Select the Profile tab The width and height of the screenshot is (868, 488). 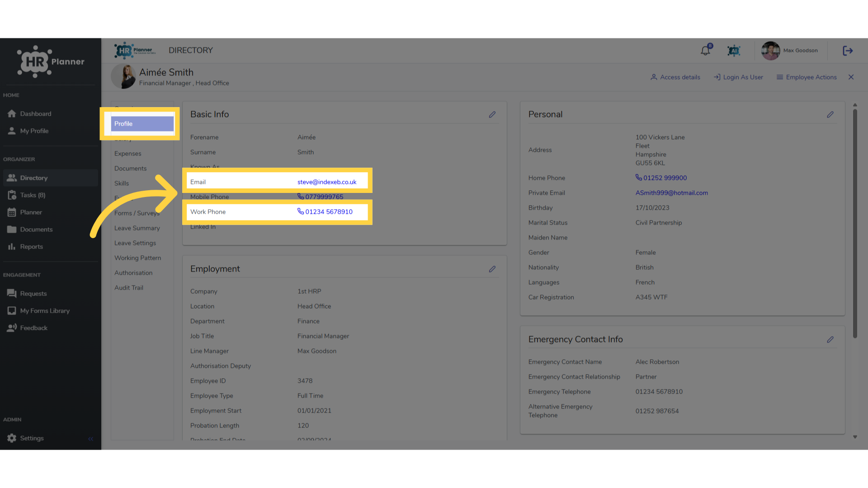(x=142, y=124)
